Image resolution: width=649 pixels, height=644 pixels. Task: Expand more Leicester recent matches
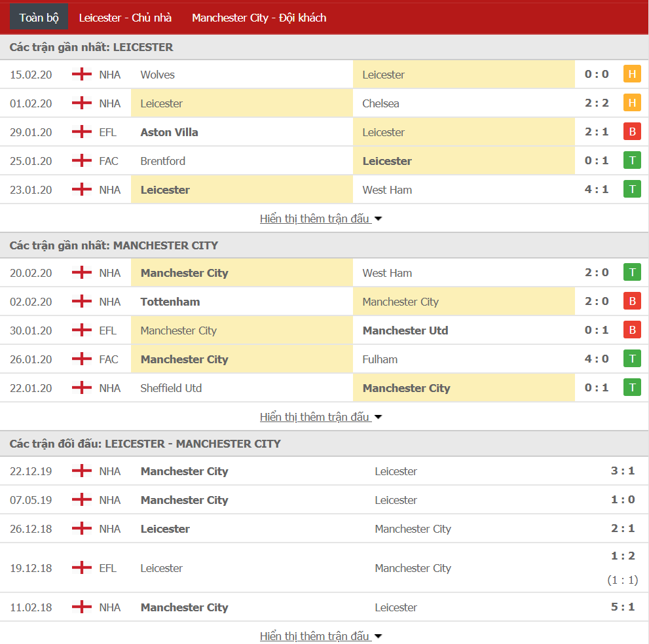click(320, 219)
